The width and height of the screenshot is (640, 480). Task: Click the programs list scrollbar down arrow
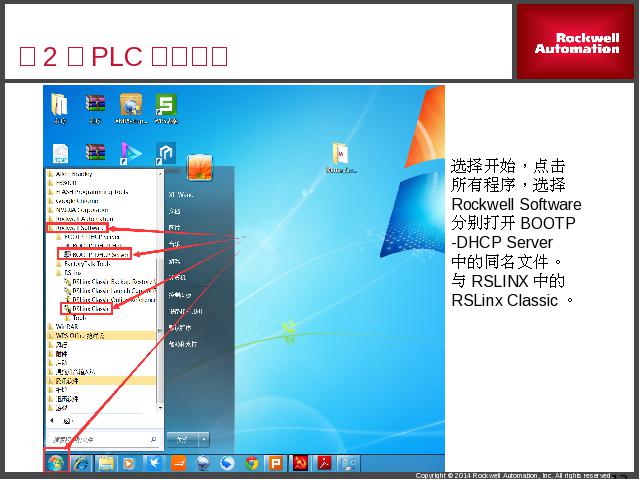click(x=160, y=407)
